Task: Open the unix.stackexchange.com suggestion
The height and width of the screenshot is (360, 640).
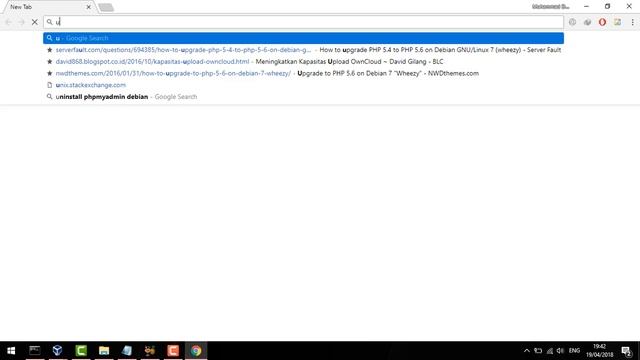Action: point(303,85)
